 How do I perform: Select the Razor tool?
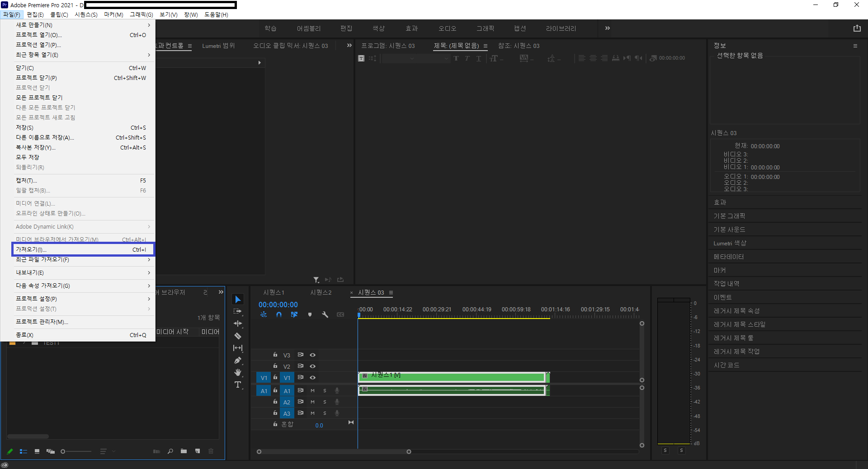click(238, 336)
